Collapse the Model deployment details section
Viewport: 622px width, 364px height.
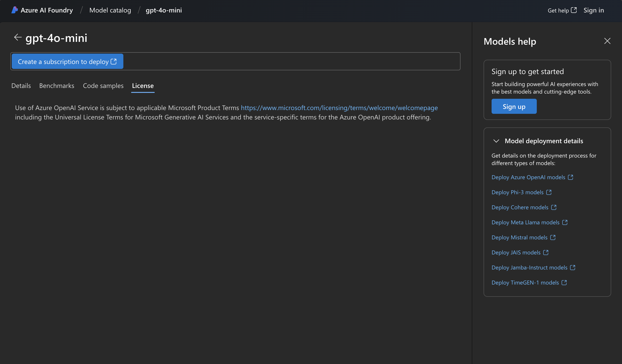[496, 141]
